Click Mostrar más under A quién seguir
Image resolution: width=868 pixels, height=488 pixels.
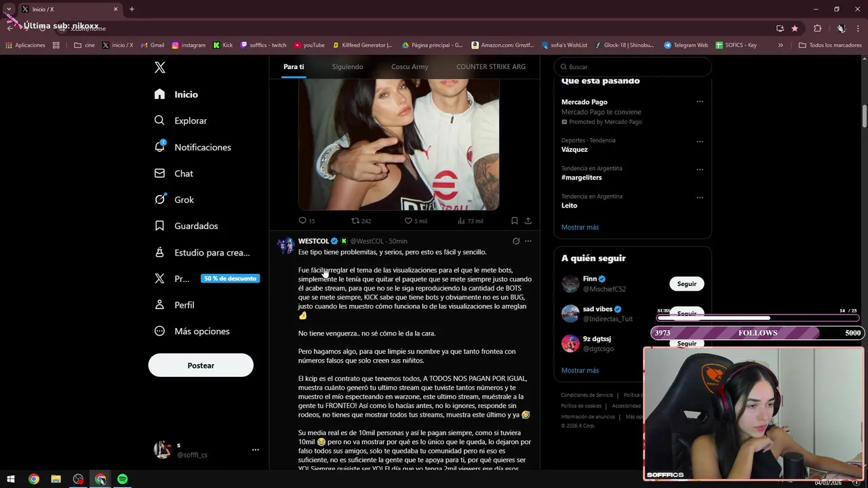click(580, 371)
